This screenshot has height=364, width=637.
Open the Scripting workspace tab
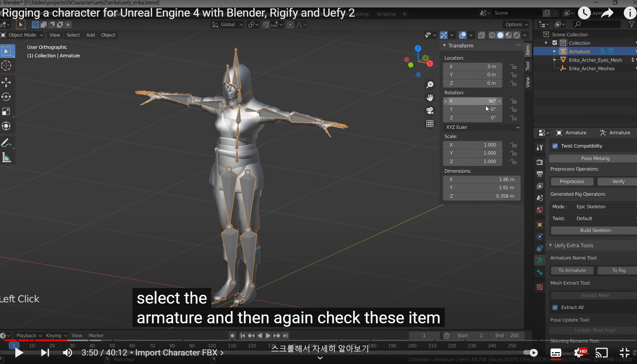pos(386,14)
